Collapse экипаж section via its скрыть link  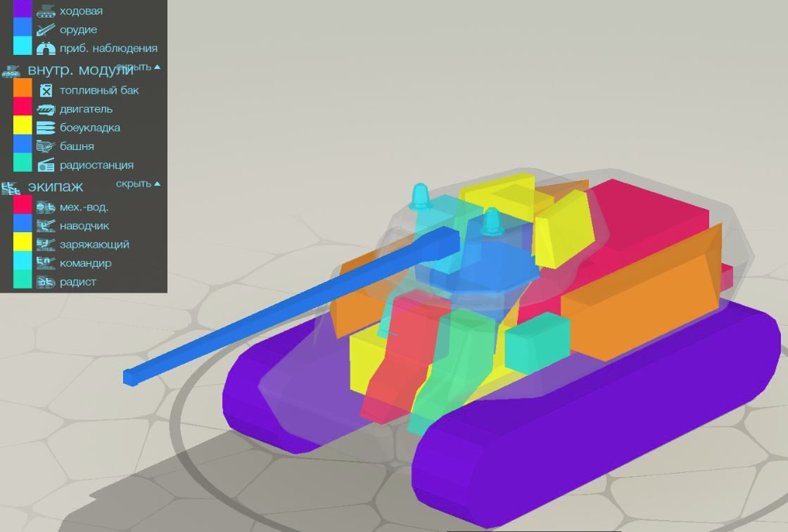[x=138, y=184]
